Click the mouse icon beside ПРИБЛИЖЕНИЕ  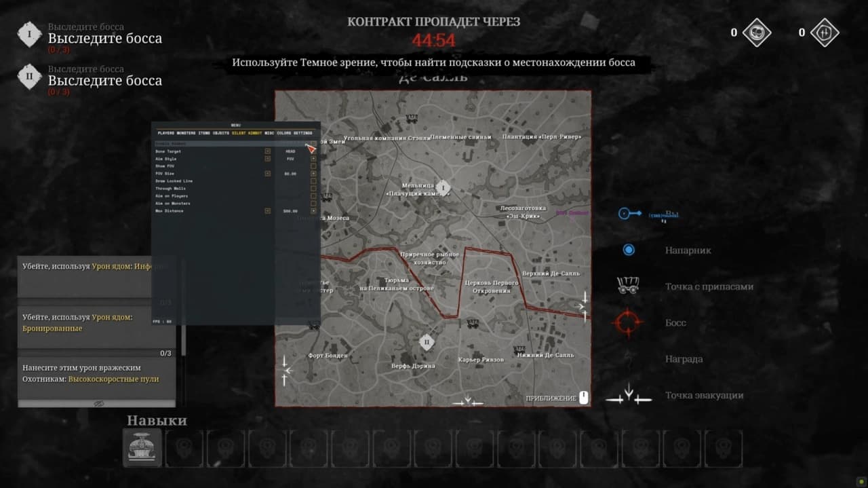click(583, 398)
